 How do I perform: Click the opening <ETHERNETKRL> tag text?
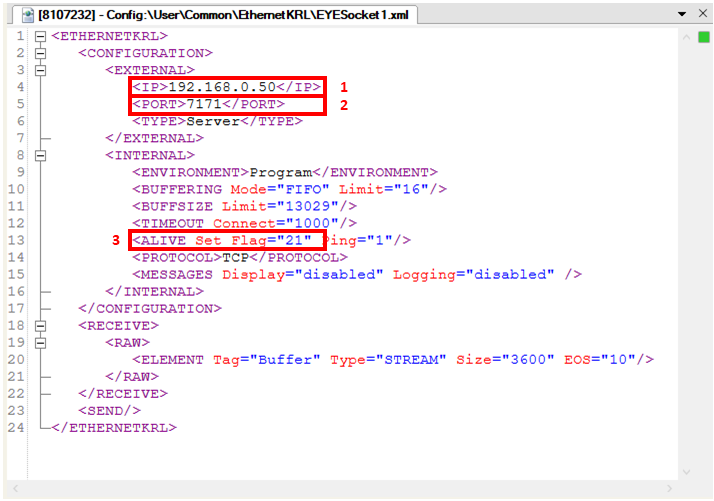point(109,36)
